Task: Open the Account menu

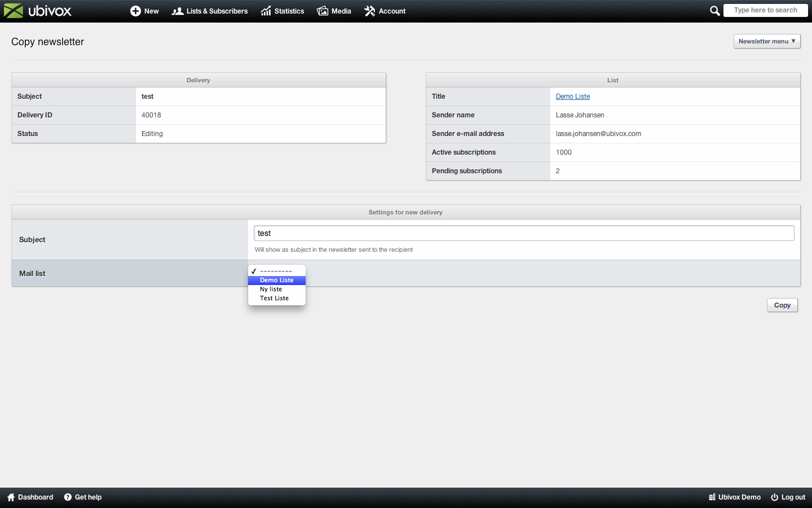Action: tap(385, 11)
